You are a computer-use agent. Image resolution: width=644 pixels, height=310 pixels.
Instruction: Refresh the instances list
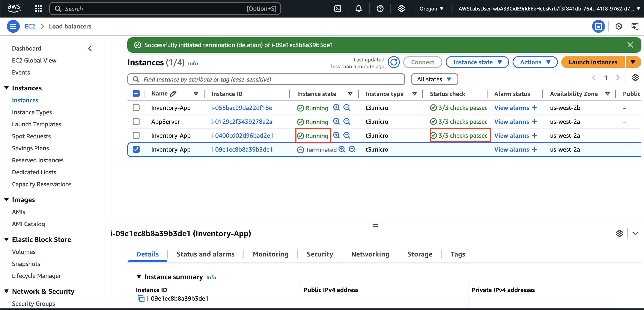[394, 62]
